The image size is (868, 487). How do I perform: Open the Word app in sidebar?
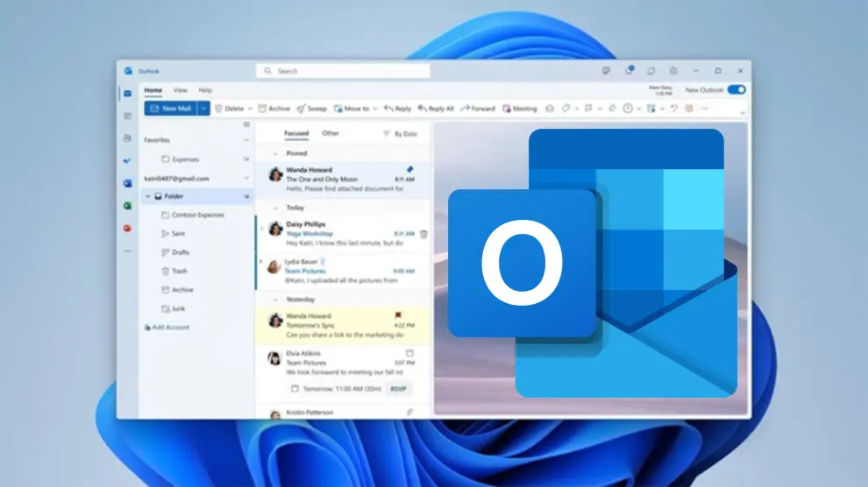click(128, 183)
